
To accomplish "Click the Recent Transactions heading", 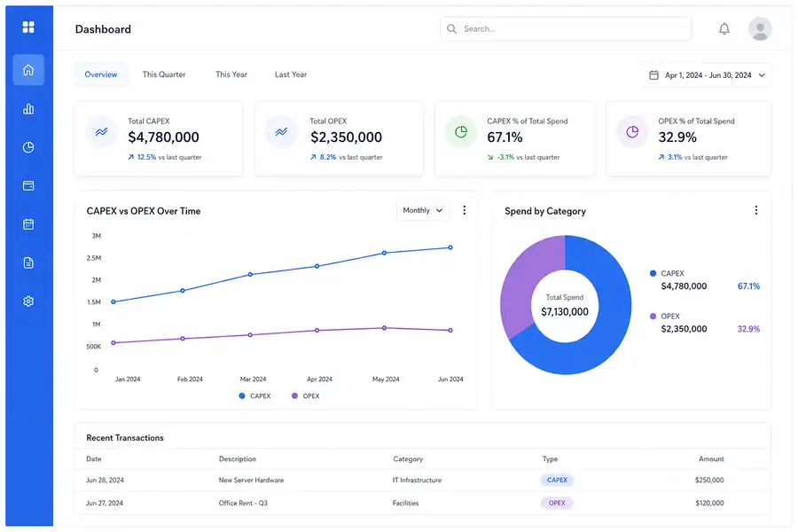I will click(x=125, y=438).
